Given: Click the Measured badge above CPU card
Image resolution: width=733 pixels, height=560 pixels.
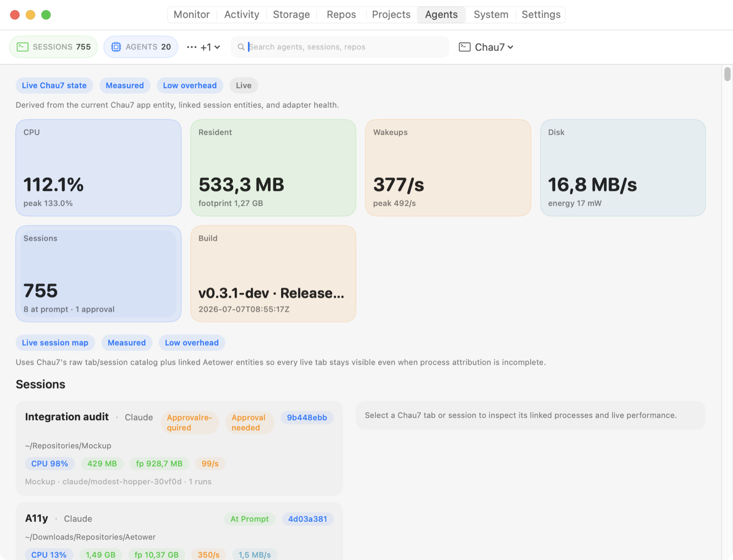Looking at the screenshot, I should 125,85.
